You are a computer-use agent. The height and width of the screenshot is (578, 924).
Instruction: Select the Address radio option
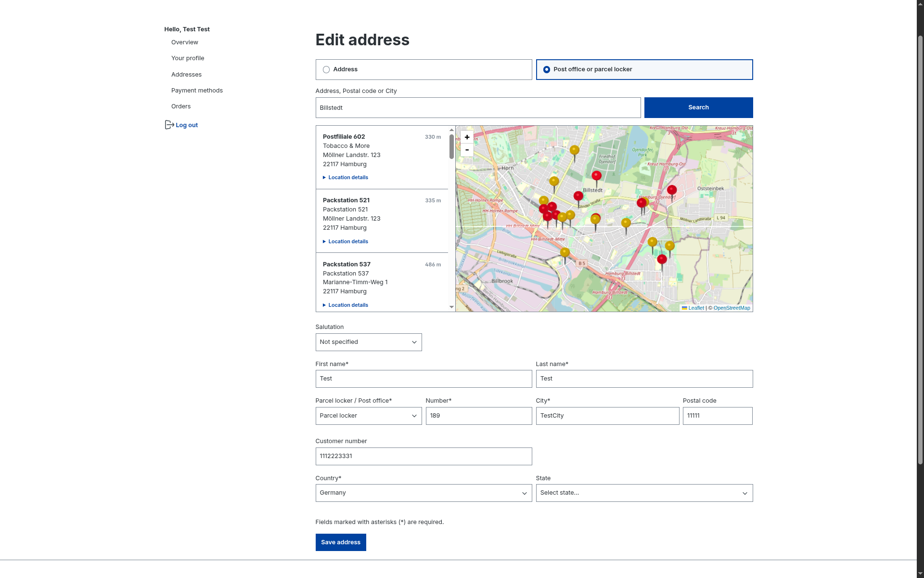tap(326, 69)
